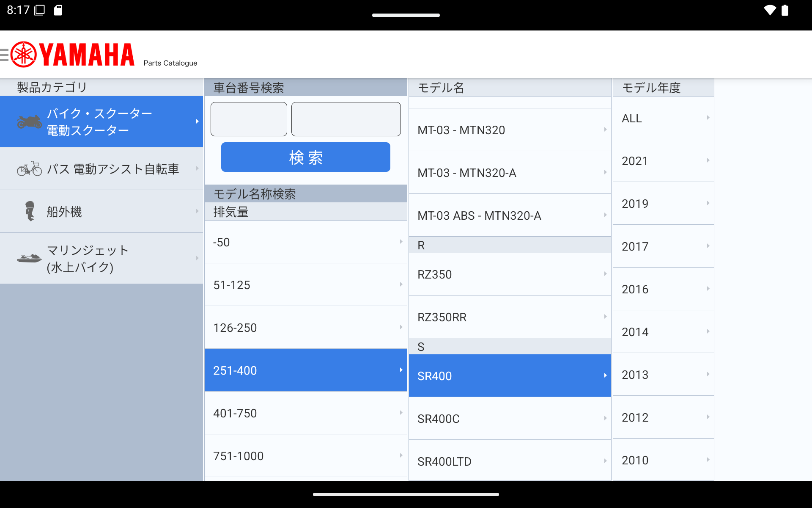This screenshot has height=508, width=812.
Task: Click the Wi-Fi status icon
Action: click(770, 10)
